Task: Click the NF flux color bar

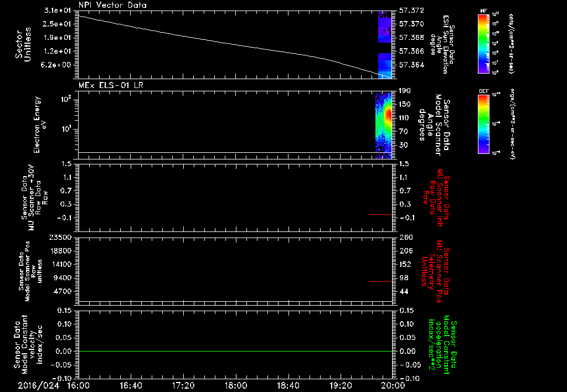Action: pyautogui.click(x=484, y=44)
